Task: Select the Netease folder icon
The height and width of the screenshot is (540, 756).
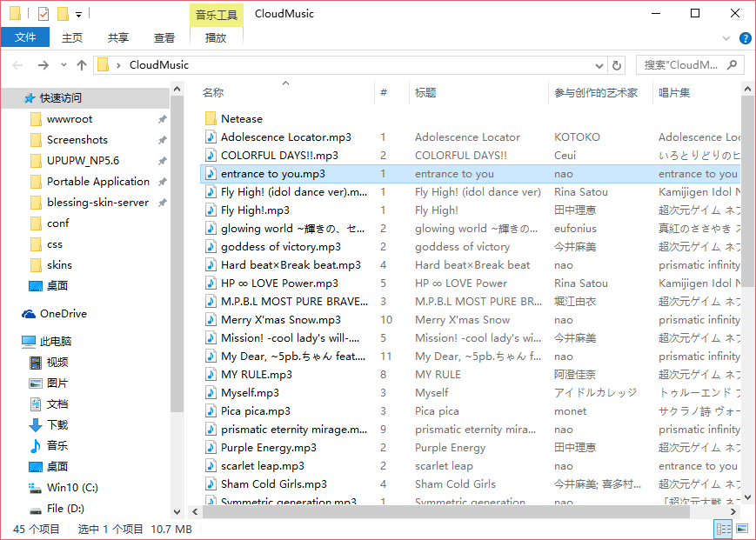Action: pyautogui.click(x=211, y=118)
